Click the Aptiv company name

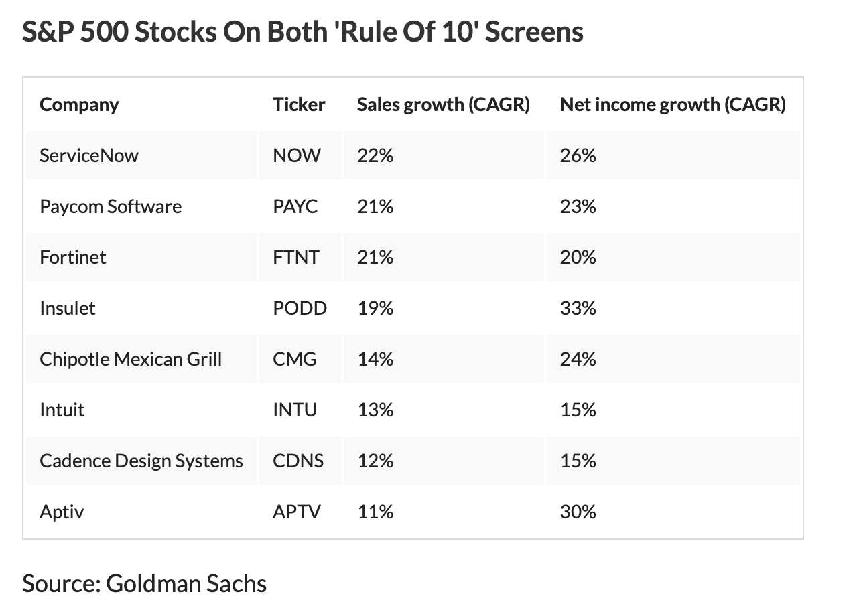[x=62, y=512]
